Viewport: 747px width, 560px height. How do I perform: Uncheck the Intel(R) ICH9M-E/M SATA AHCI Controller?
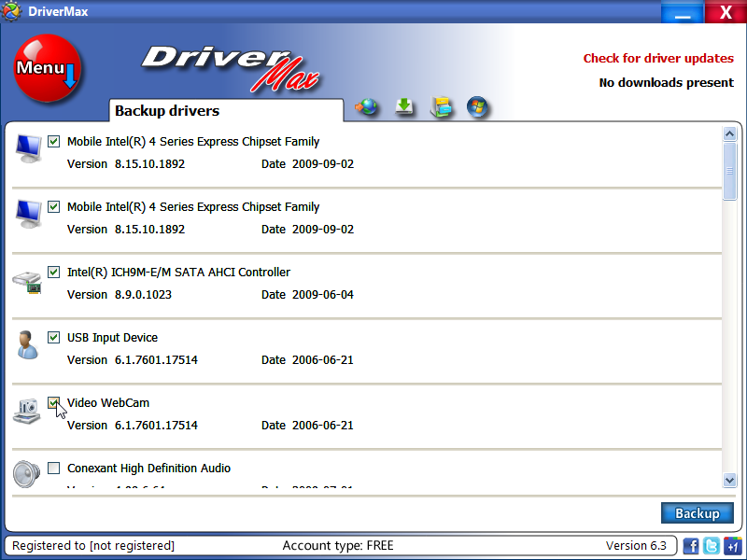tap(53, 272)
